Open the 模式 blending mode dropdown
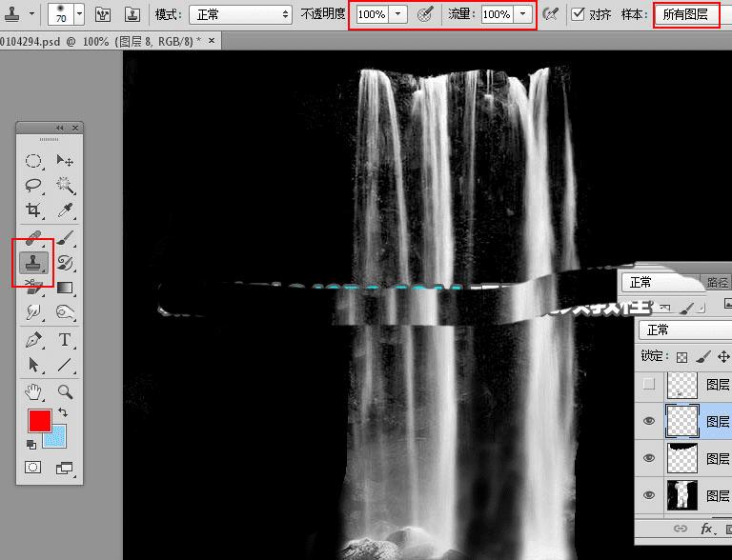This screenshot has height=560, width=732. (240, 14)
